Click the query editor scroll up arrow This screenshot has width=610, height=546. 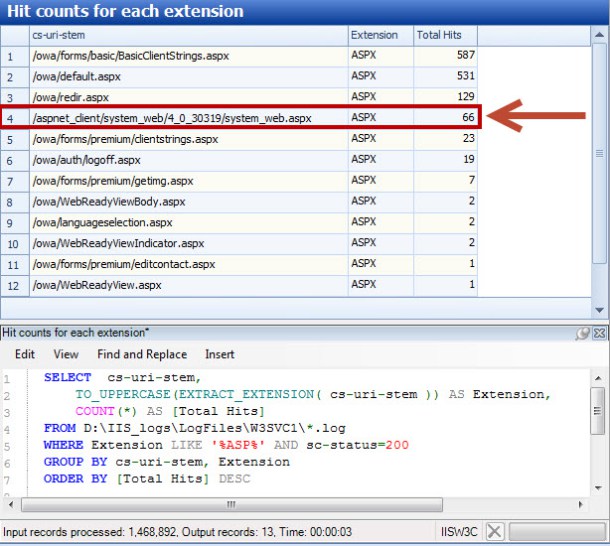pos(598,378)
